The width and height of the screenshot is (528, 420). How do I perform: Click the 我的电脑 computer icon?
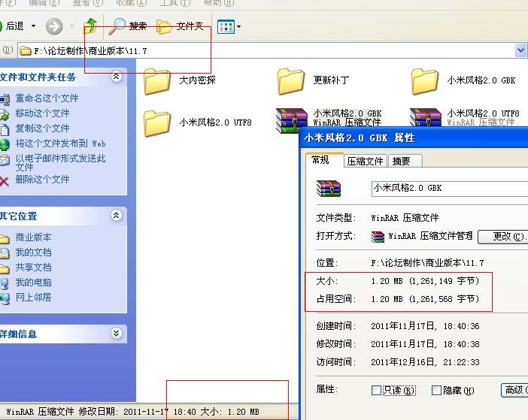[x=5, y=284]
